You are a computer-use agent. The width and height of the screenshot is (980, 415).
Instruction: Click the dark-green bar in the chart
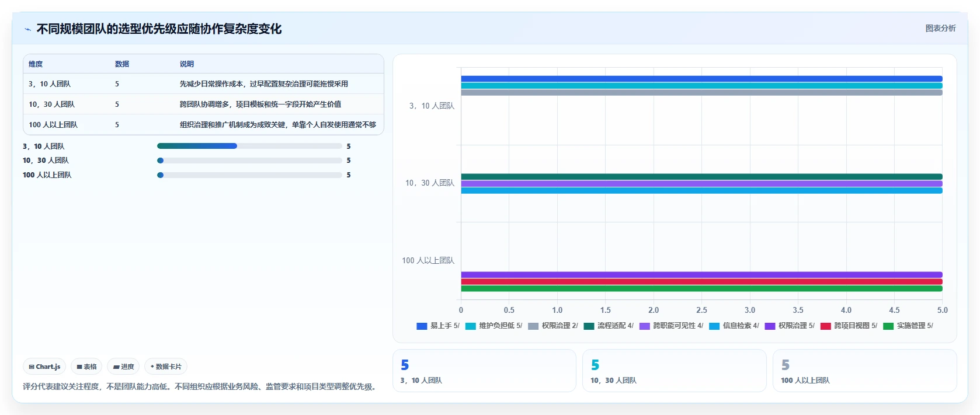701,177
